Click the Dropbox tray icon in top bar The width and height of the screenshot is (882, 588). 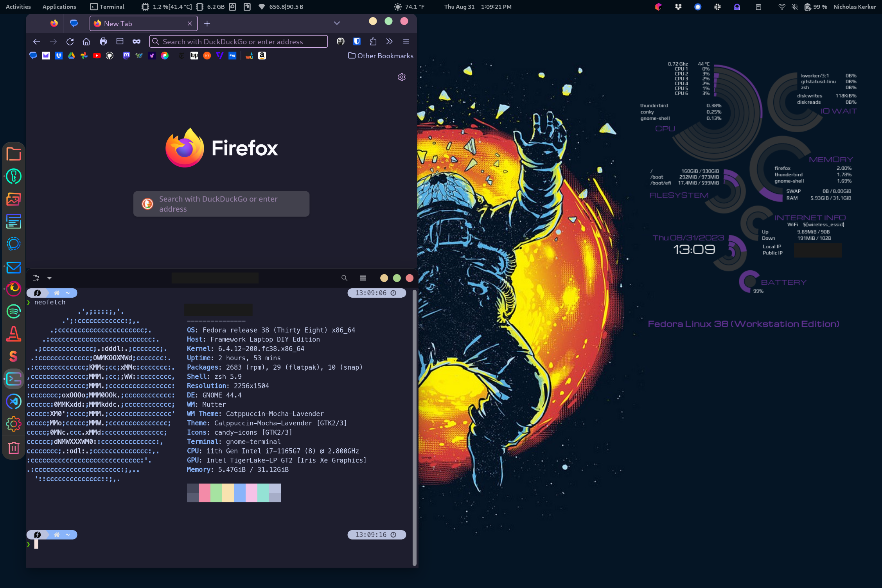click(x=678, y=7)
